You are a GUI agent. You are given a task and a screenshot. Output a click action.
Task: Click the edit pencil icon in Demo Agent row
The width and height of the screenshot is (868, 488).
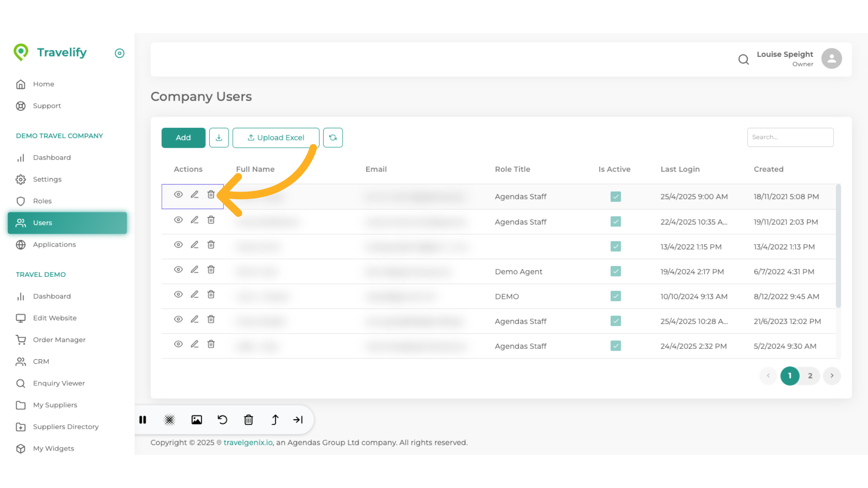pos(194,270)
